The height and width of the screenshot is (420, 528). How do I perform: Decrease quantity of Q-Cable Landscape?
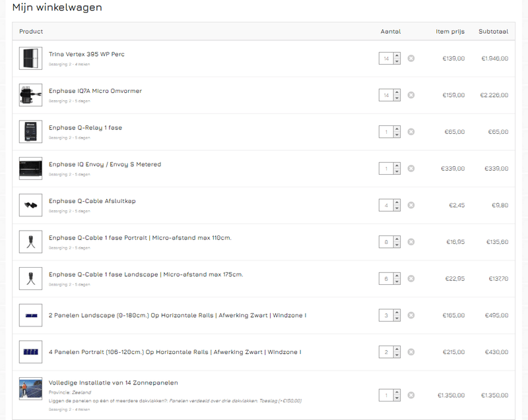click(397, 281)
